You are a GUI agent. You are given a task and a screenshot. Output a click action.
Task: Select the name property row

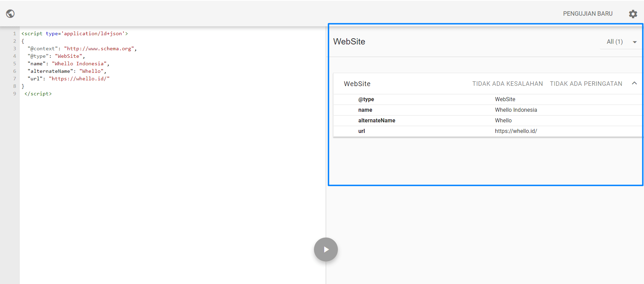point(365,110)
